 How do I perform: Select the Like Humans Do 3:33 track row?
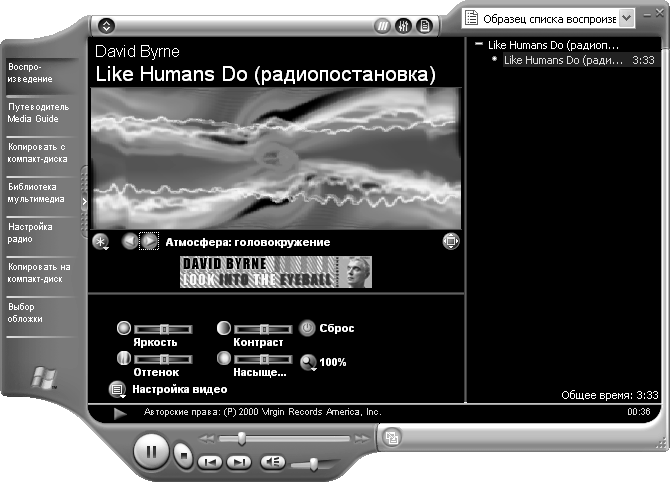click(x=579, y=60)
